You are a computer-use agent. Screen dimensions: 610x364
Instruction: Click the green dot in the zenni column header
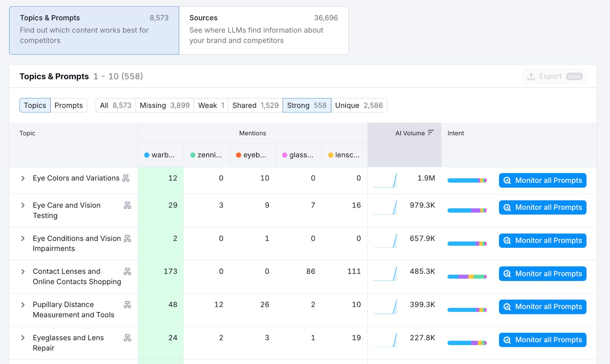[192, 155]
